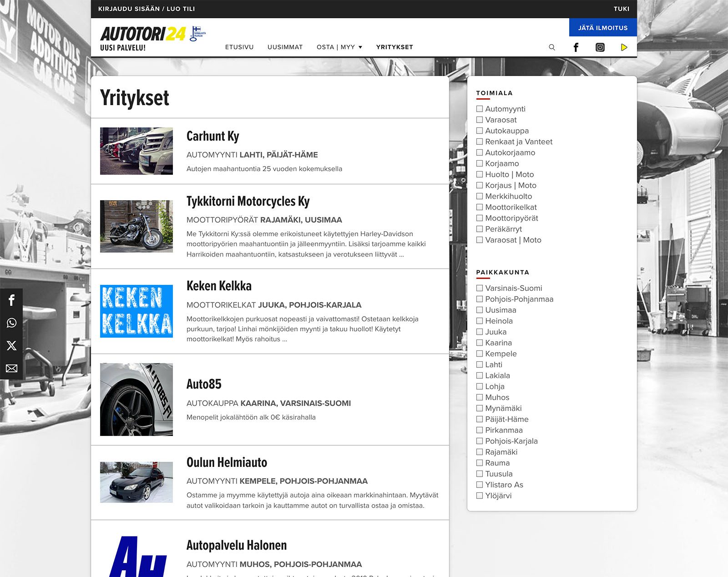Click the Autopalvelu Halonen AH logo image
This screenshot has width=728, height=577.
tap(136, 557)
